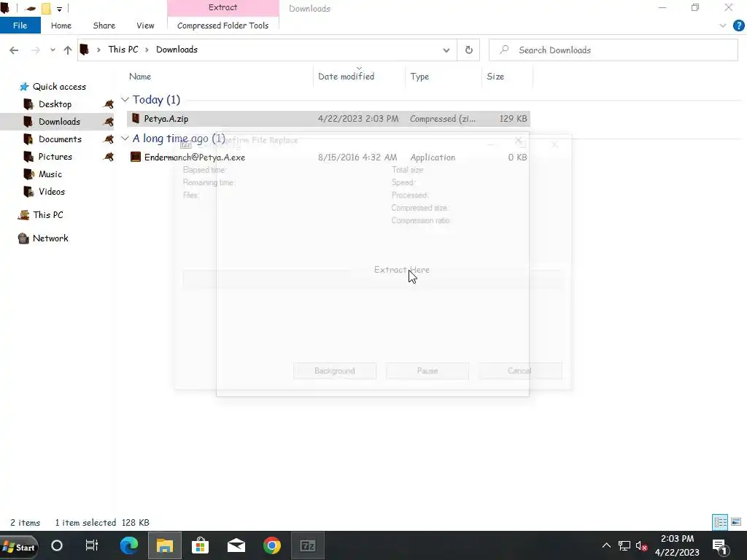Switch to 7-Zip taskbar icon
The width and height of the screenshot is (747, 560).
click(307, 545)
